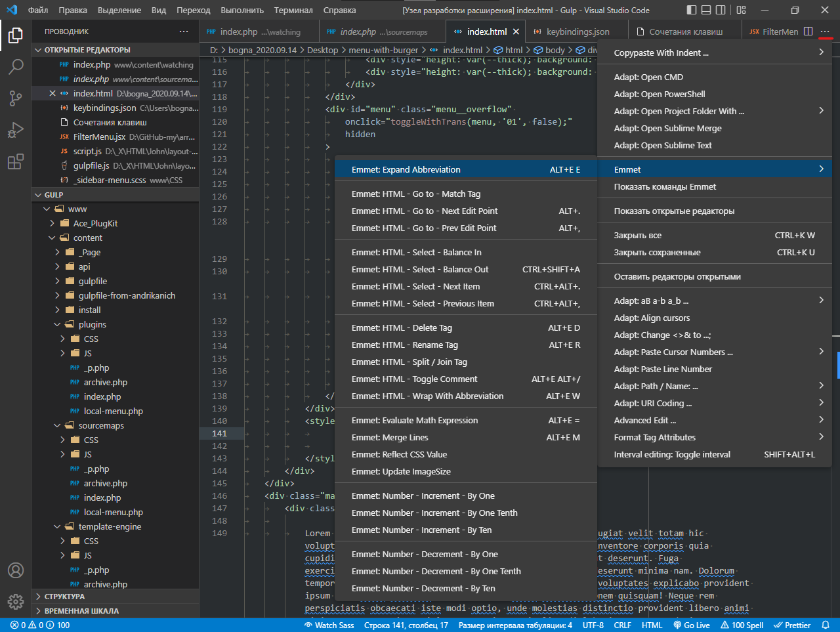Open the Extensions view icon

[x=16, y=161]
